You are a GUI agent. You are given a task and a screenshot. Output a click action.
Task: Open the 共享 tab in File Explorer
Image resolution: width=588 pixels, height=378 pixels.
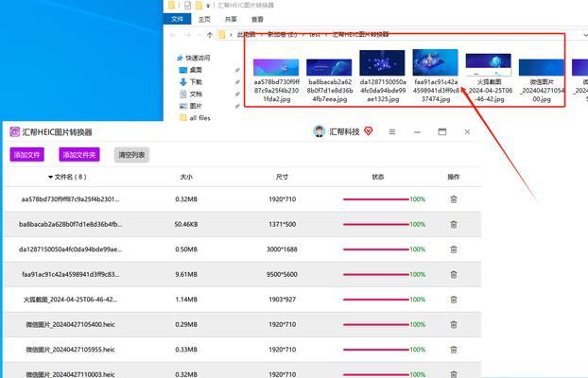click(x=231, y=19)
